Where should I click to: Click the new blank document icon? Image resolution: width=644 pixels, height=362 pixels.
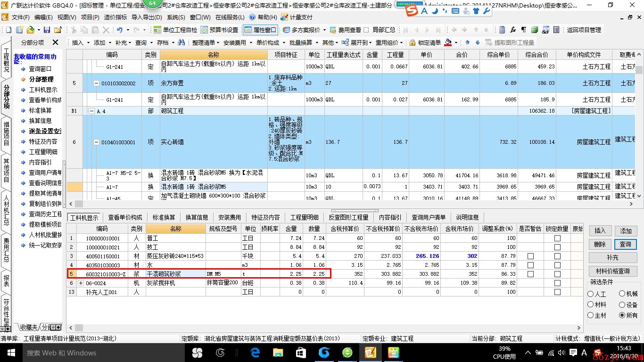click(8, 30)
